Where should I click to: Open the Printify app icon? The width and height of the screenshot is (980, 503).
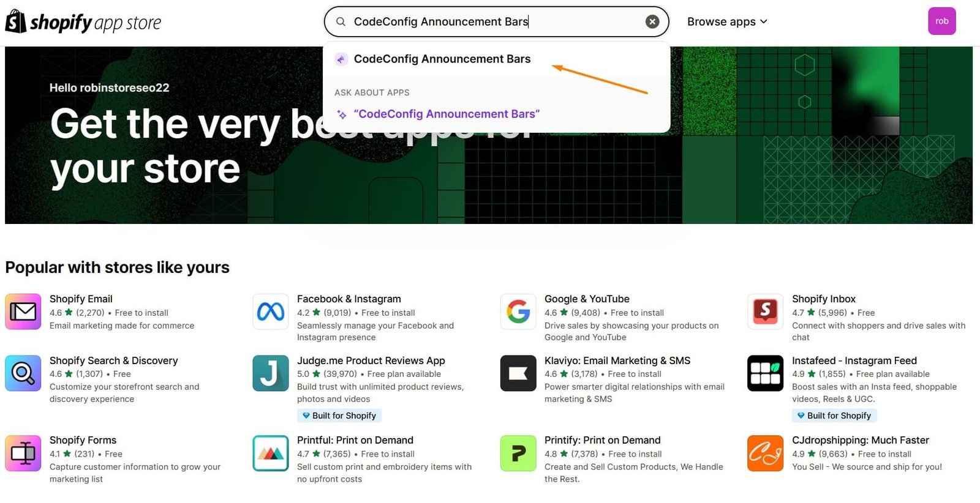pyautogui.click(x=518, y=453)
